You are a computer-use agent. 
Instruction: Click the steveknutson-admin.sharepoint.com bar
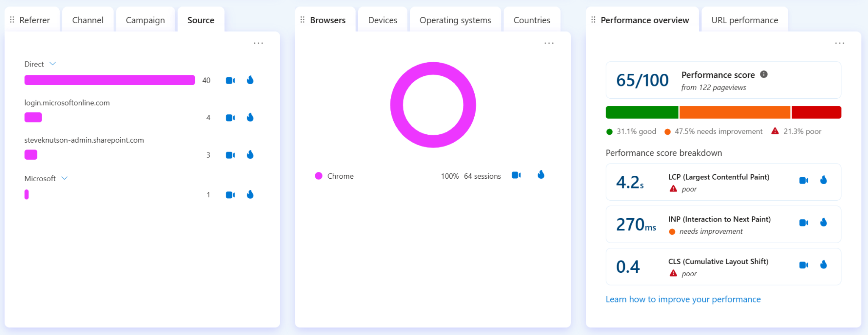tap(31, 155)
